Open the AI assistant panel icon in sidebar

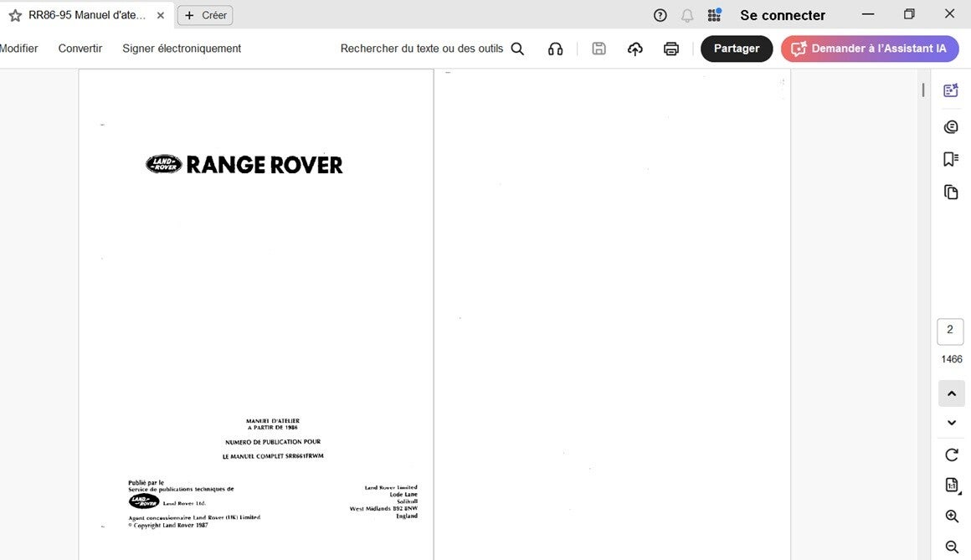coord(951,90)
